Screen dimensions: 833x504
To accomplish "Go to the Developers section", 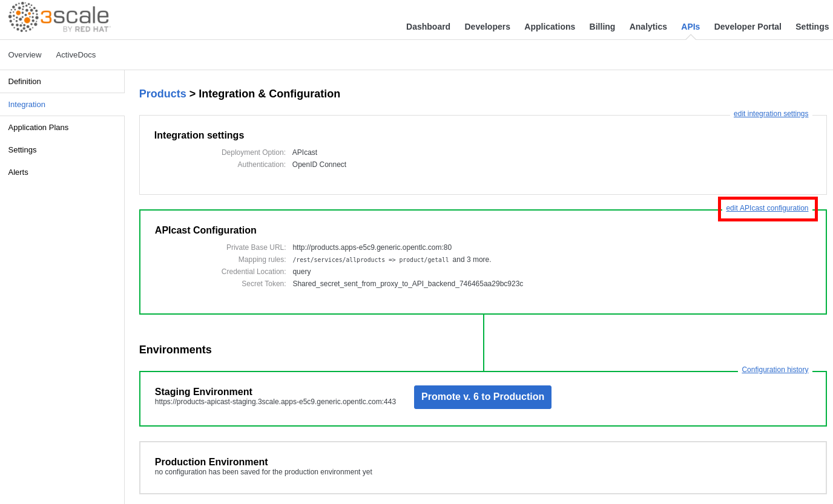I will [487, 27].
